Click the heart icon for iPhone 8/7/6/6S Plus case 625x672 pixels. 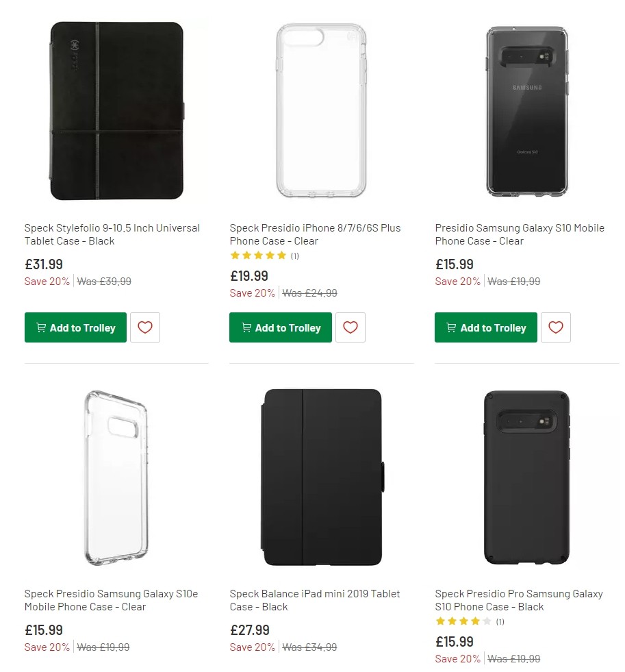tap(350, 327)
